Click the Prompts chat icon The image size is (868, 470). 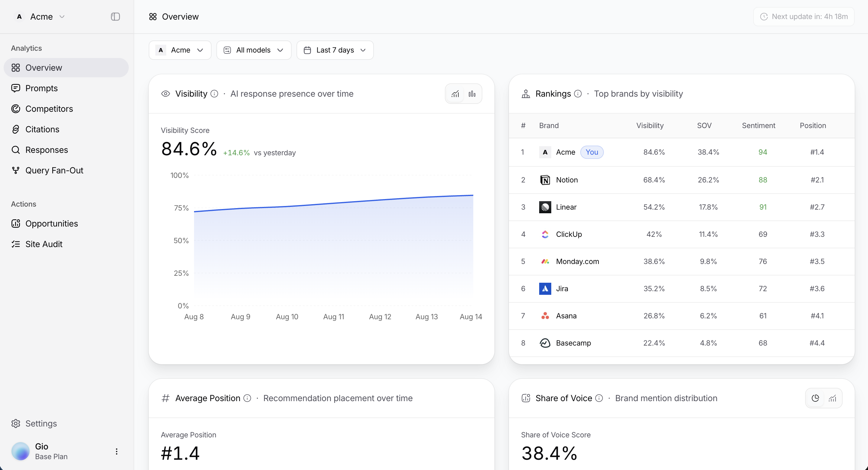point(15,88)
